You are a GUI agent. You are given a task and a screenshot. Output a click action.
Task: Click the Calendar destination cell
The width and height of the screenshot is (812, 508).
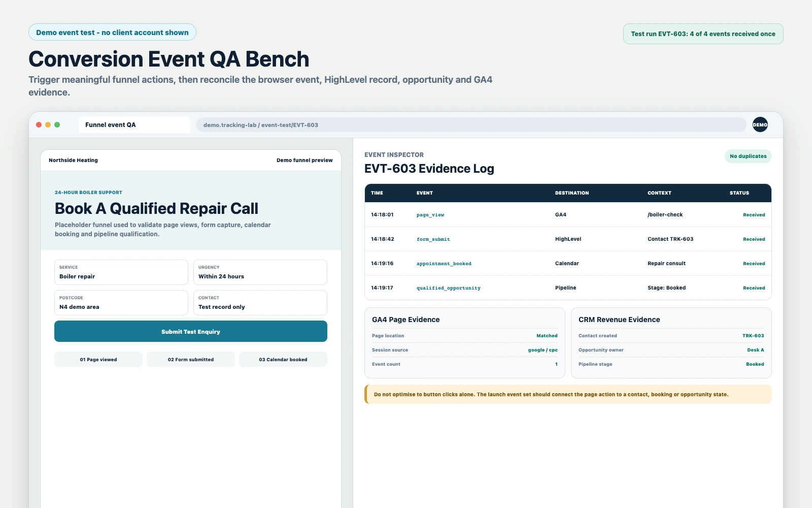(567, 263)
